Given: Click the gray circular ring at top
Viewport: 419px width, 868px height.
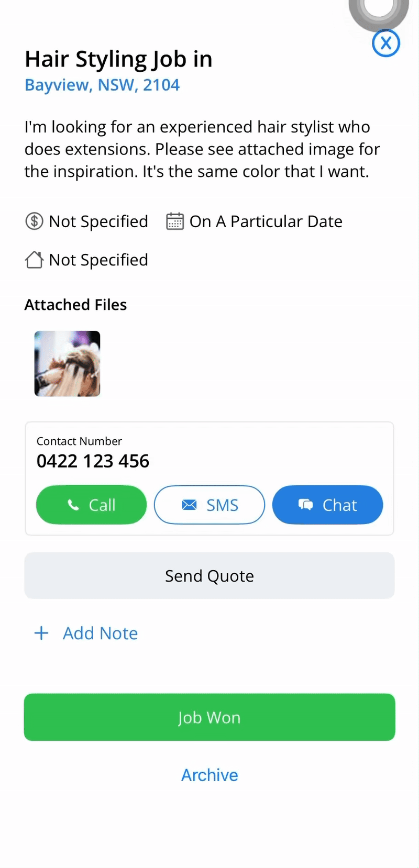Looking at the screenshot, I should pyautogui.click(x=379, y=12).
